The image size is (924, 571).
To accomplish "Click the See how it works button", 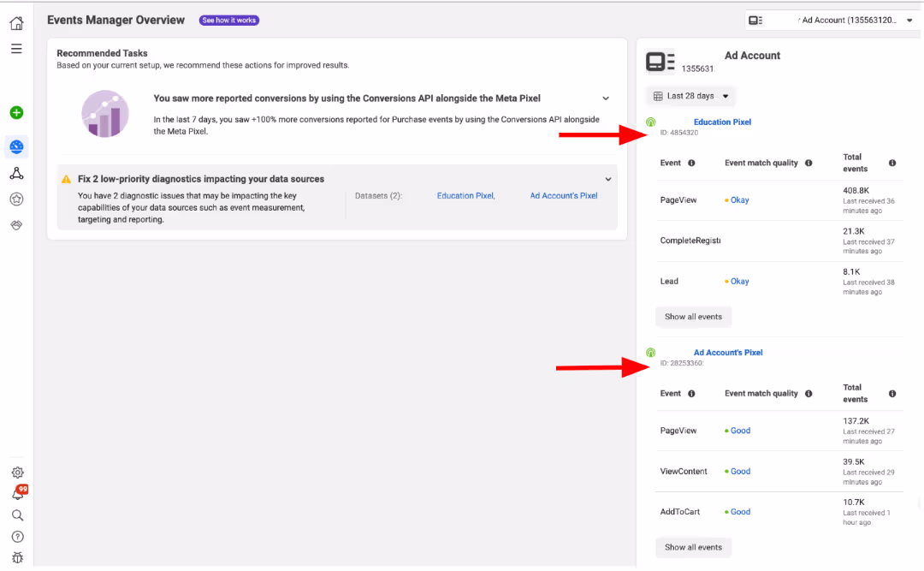I will click(228, 20).
